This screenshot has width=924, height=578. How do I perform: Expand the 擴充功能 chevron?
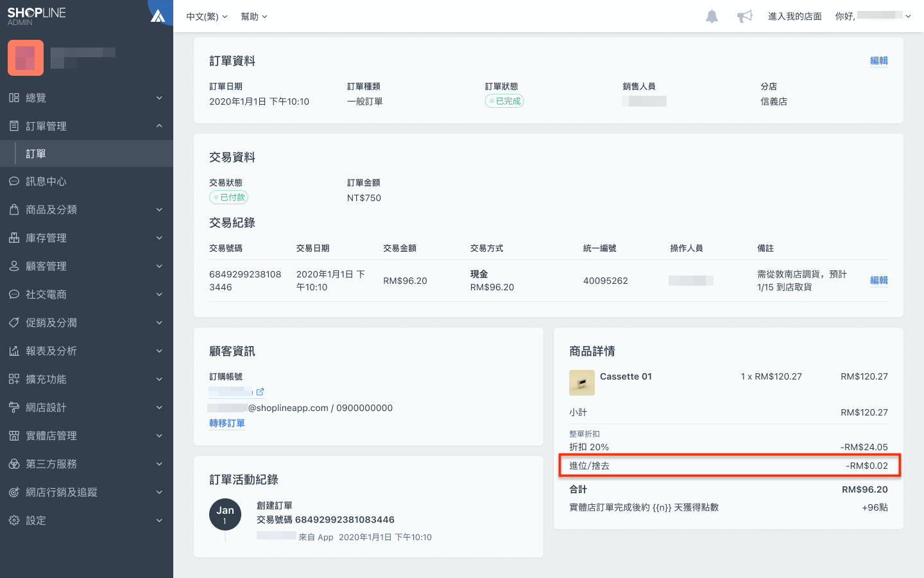tap(159, 379)
